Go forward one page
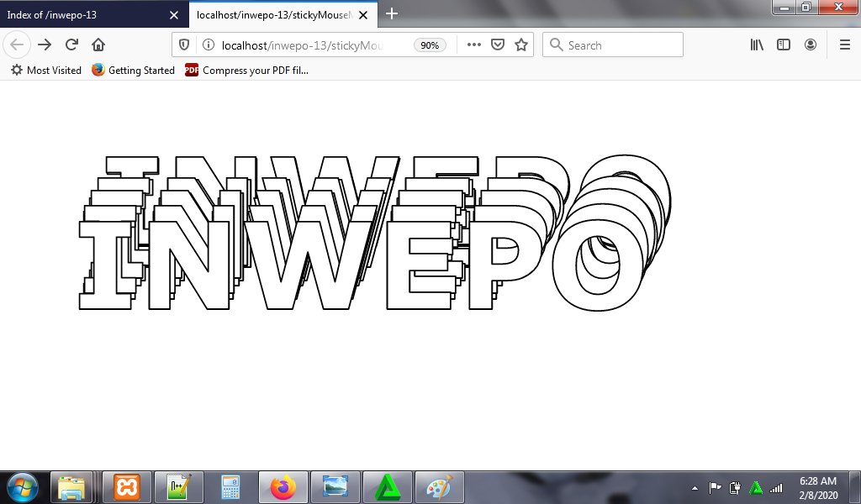The image size is (861, 504). 45,45
